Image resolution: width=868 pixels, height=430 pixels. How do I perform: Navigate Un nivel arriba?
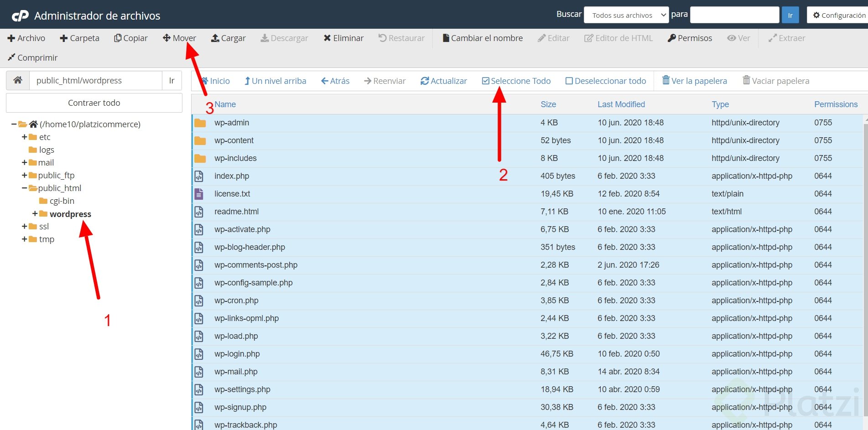tap(275, 81)
